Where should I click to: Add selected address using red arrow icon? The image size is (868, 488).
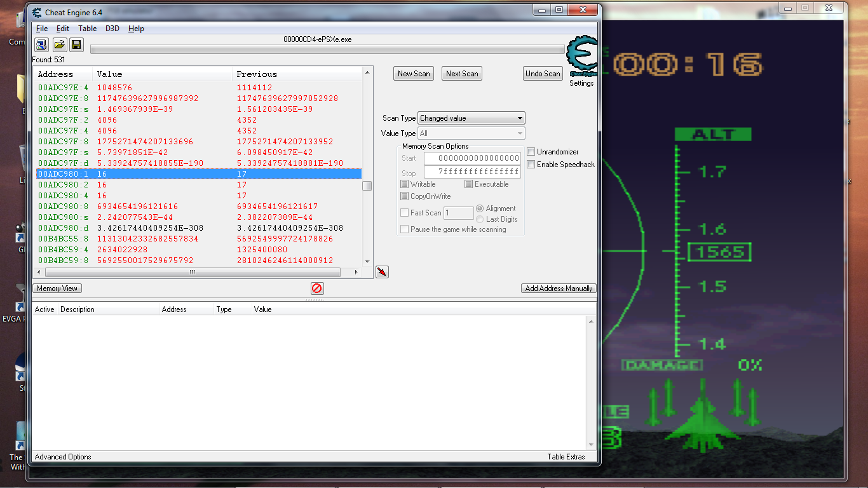click(x=382, y=271)
